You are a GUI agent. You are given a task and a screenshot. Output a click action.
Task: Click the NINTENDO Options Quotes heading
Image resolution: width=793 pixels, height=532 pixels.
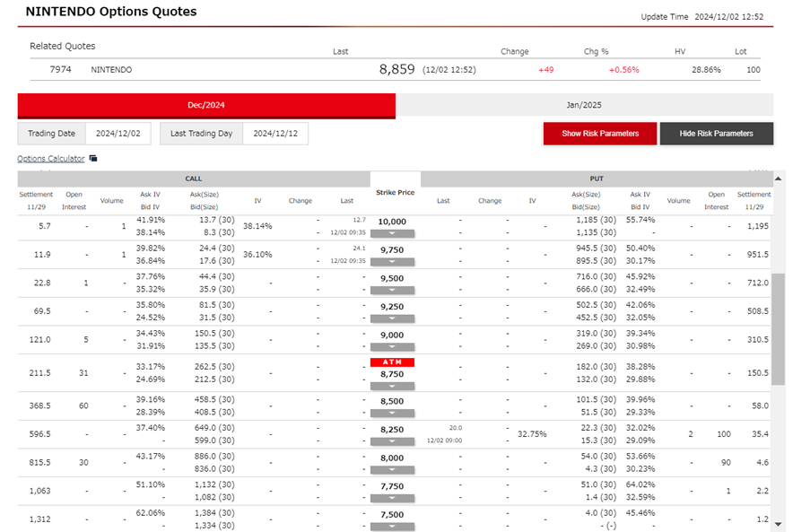(111, 12)
